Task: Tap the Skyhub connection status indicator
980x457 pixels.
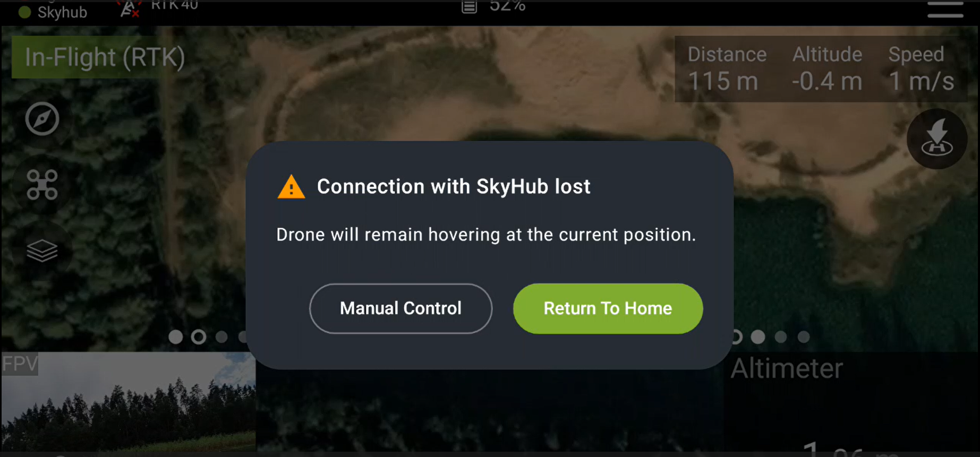Action: (x=53, y=12)
